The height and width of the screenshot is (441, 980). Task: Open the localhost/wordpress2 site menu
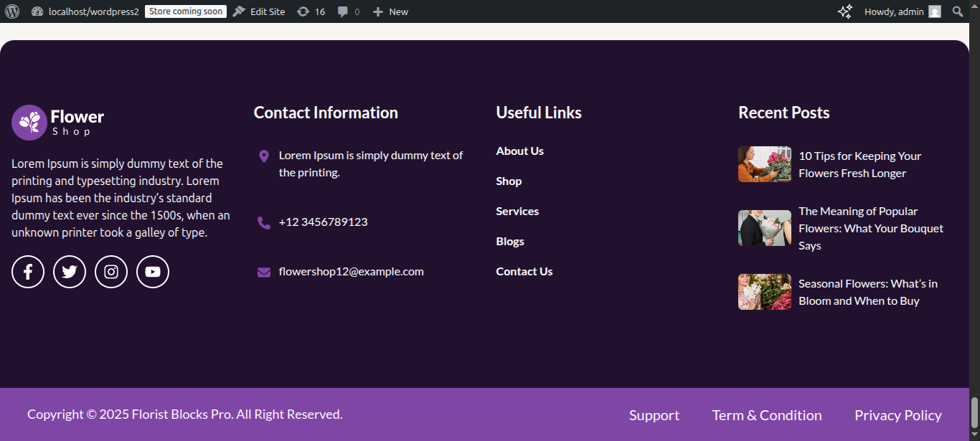coord(85,11)
